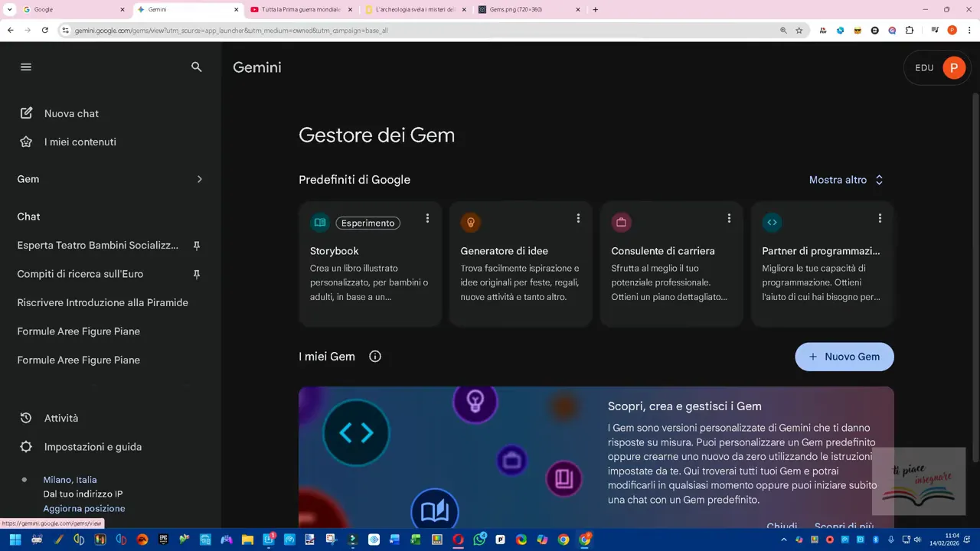Open Epic Games from the taskbar
Image resolution: width=980 pixels, height=551 pixels.
tap(163, 540)
